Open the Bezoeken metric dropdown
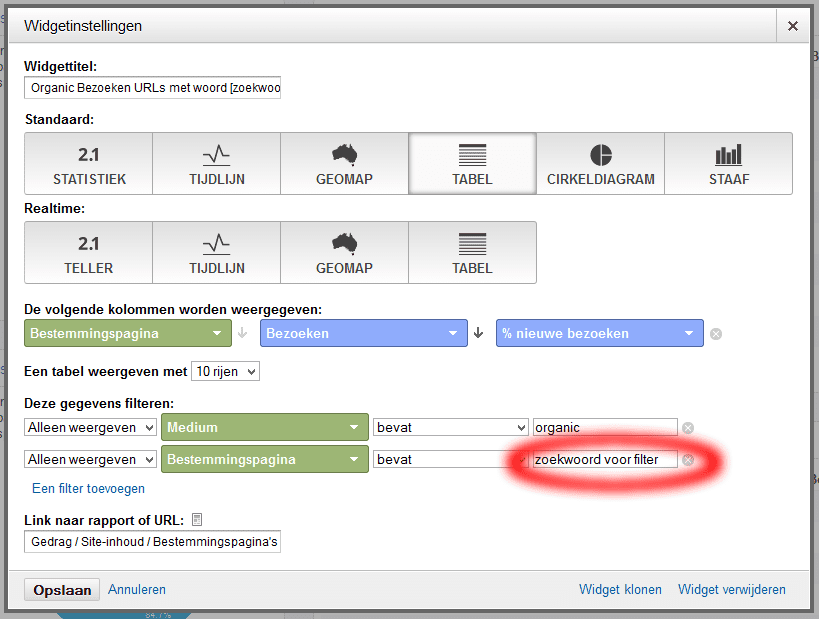The height and width of the screenshot is (619, 819). (x=364, y=333)
